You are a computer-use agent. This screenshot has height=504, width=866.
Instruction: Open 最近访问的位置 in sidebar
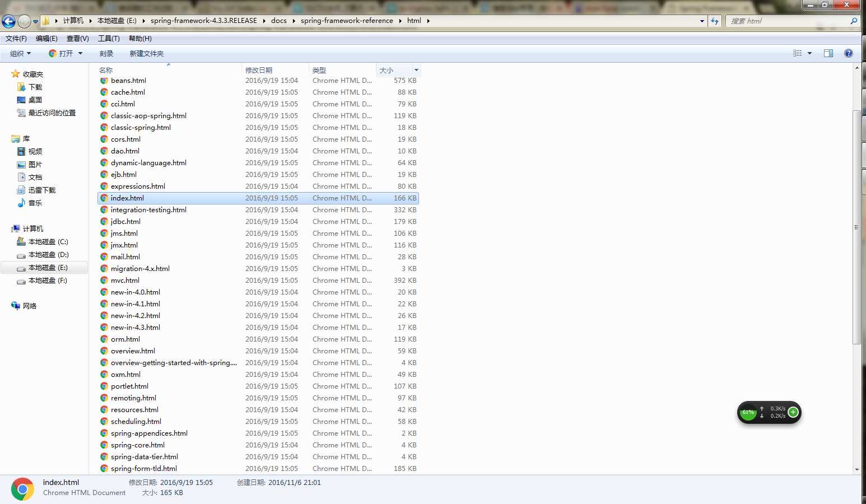pos(46,113)
